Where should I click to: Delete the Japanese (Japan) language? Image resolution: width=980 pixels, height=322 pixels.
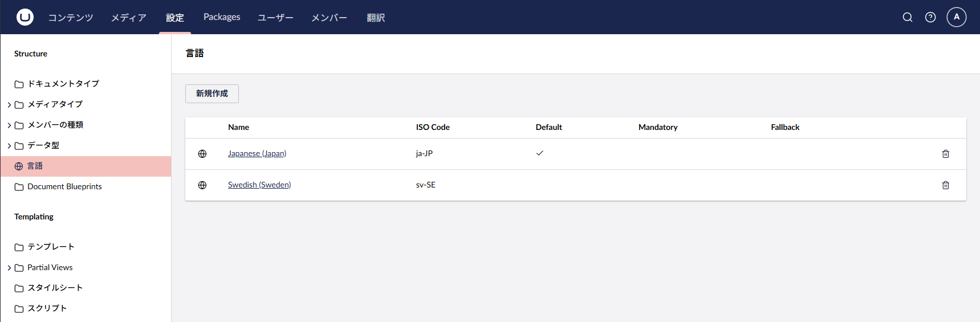pos(946,154)
